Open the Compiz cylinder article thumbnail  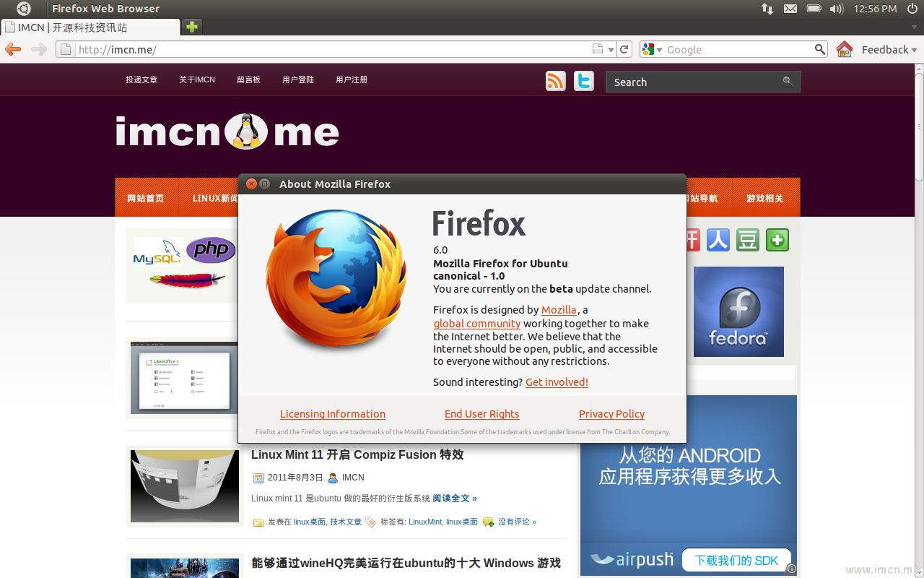[184, 486]
